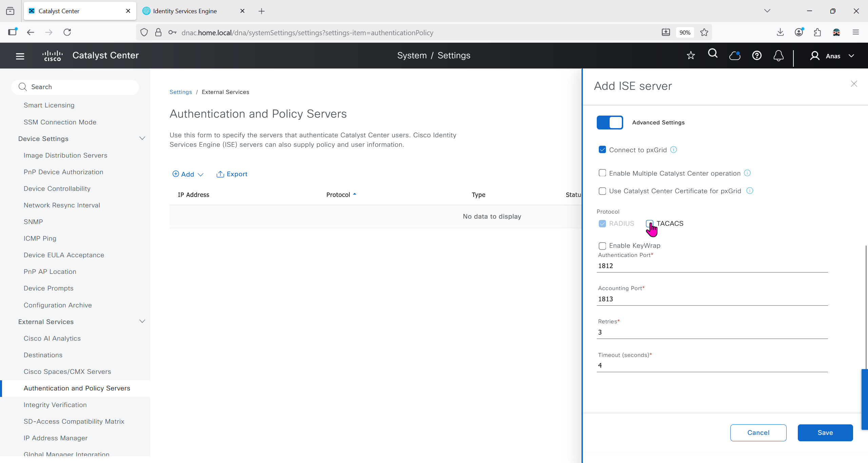The width and height of the screenshot is (868, 463).
Task: Switch to Identity Services Engine tab
Action: (x=185, y=11)
